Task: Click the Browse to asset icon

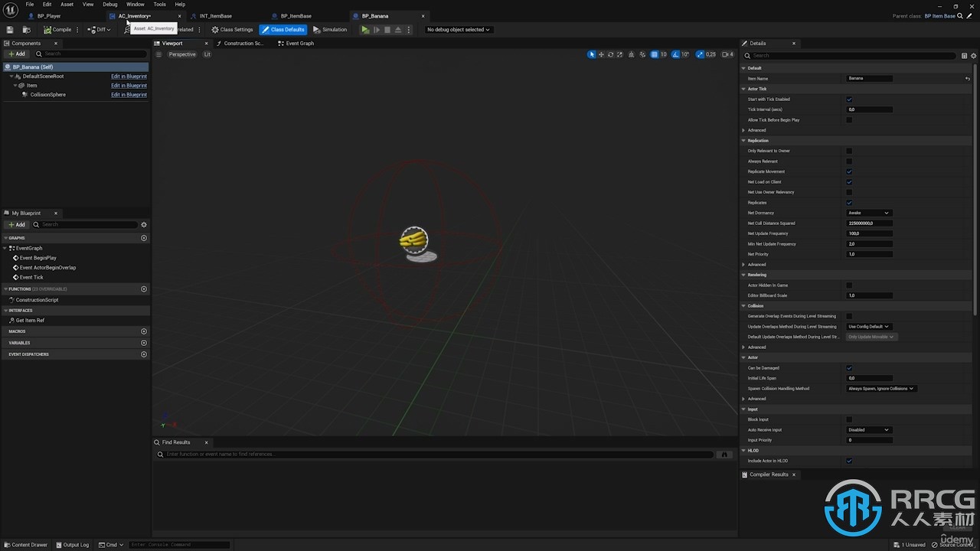Action: click(26, 30)
